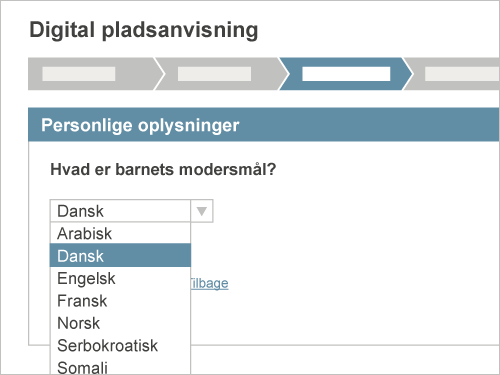
Task: Follow the Tilbage link
Action: coord(209,283)
